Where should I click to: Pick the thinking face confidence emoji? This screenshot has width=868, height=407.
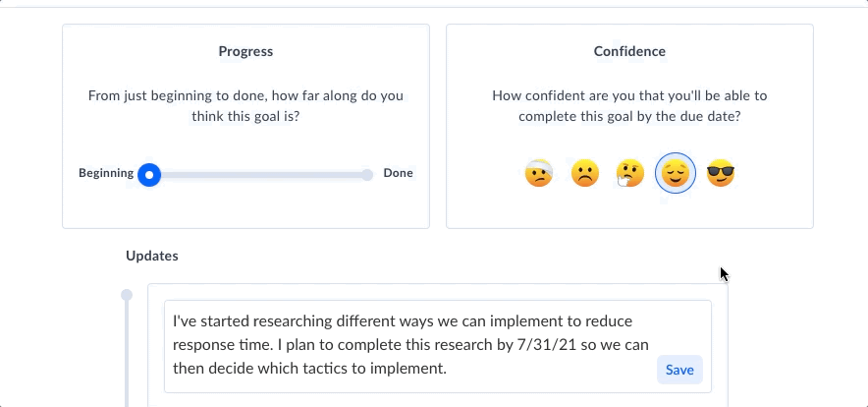[630, 173]
